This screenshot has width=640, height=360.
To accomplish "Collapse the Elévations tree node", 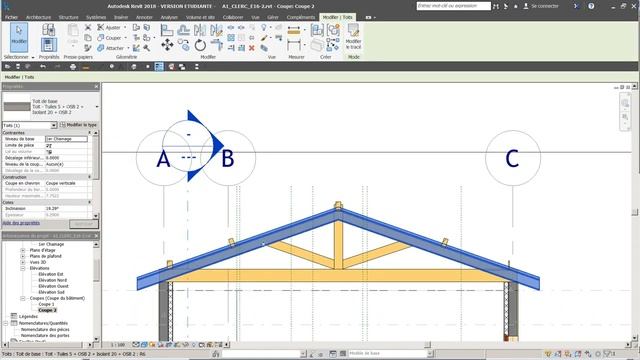I will [23, 269].
